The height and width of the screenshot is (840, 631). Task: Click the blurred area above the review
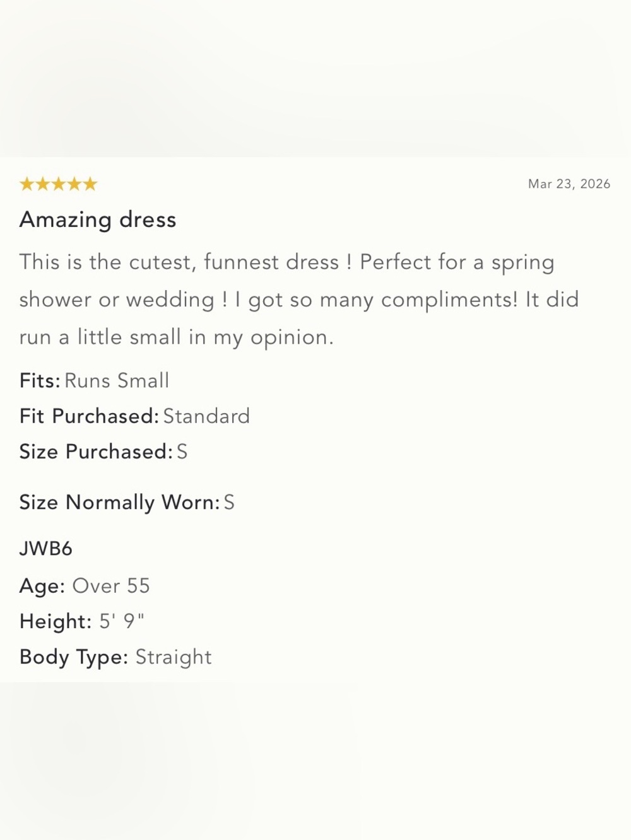point(315,78)
